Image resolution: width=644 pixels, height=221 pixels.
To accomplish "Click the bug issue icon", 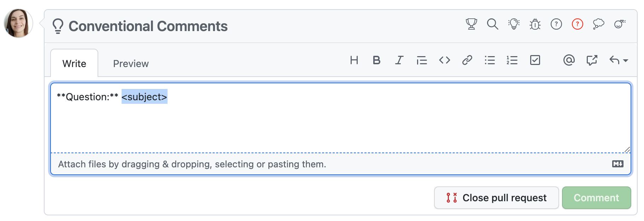I will click(x=535, y=24).
